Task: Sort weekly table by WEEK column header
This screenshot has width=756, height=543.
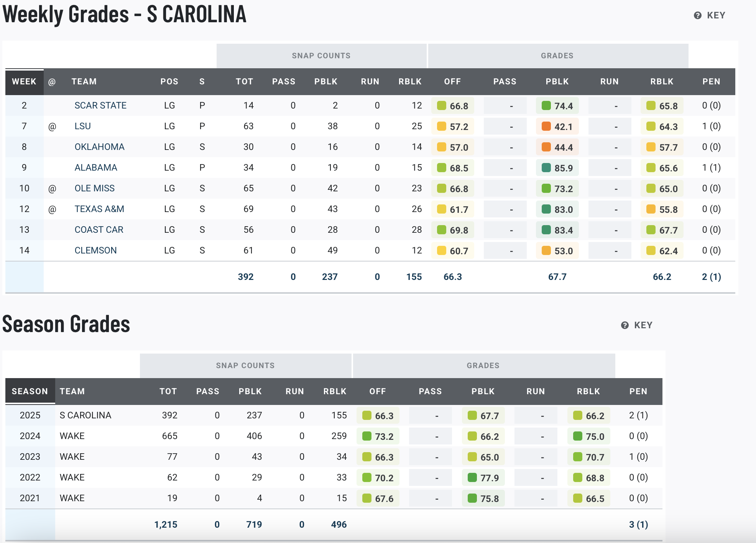Action: (x=24, y=82)
